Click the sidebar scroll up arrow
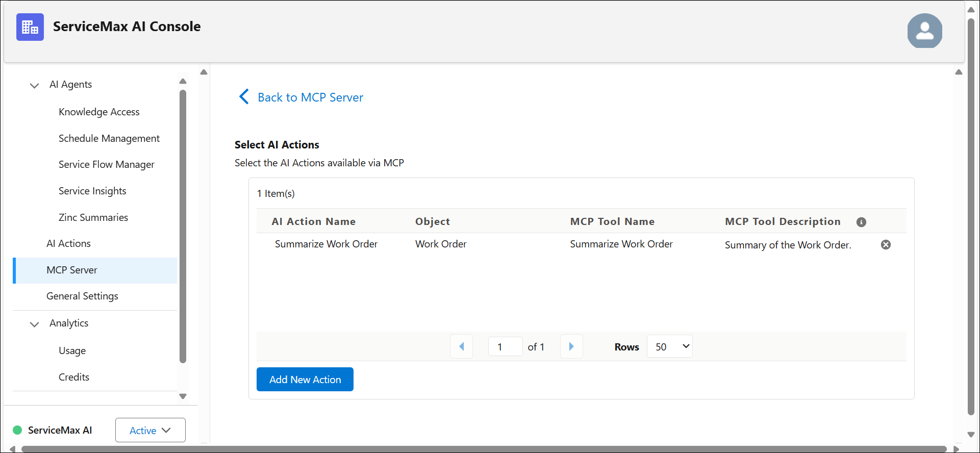Image resolution: width=980 pixels, height=453 pixels. coord(183,81)
